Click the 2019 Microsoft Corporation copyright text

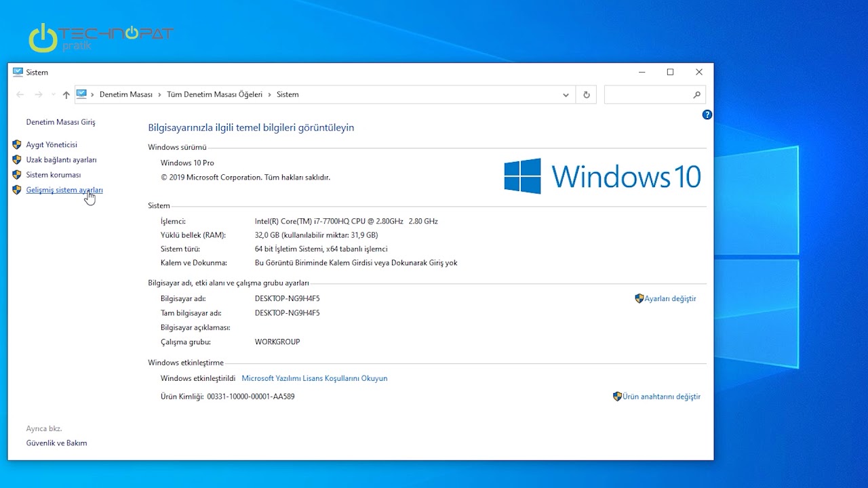pyautogui.click(x=245, y=178)
